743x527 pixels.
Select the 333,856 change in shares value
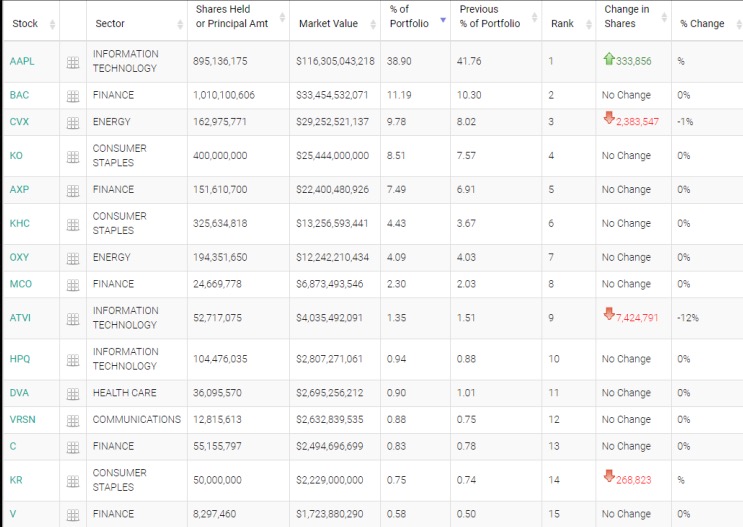[x=634, y=61]
